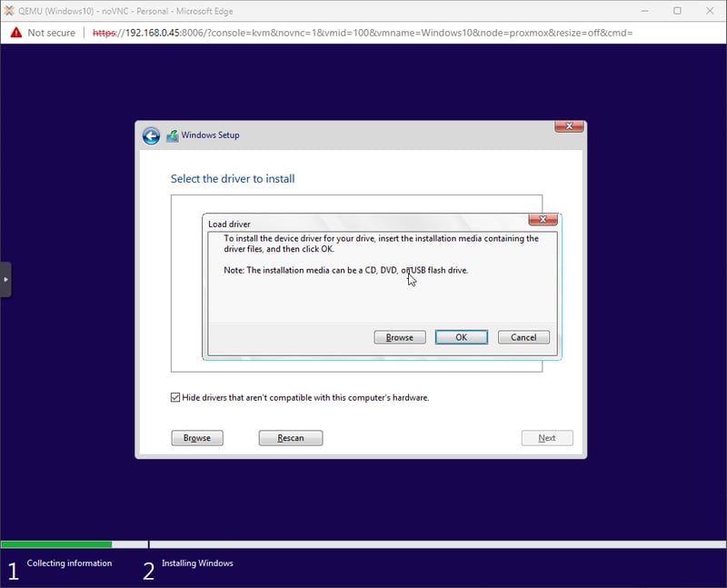Click Browse at bottom of Windows Setup
The height and width of the screenshot is (588, 727).
(x=197, y=438)
